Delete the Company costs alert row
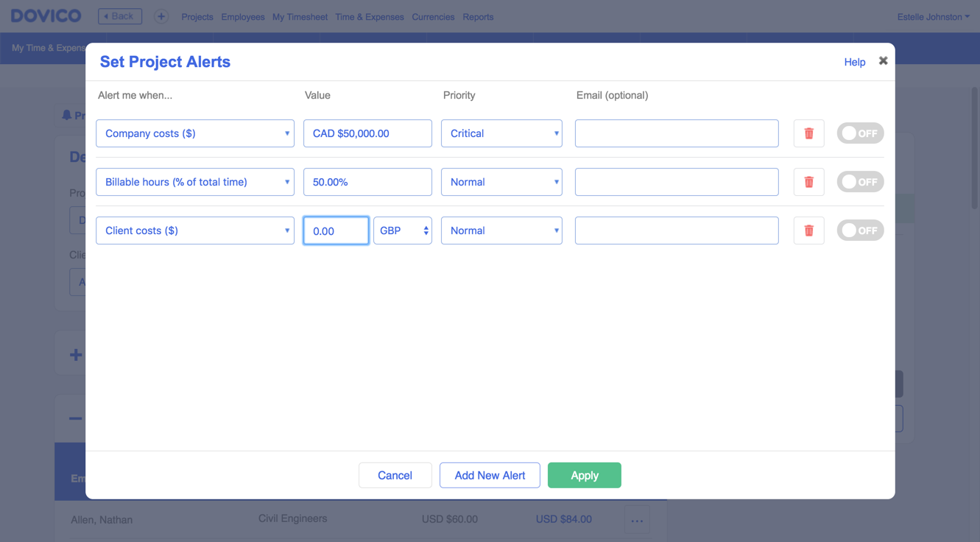The width and height of the screenshot is (980, 542). [808, 133]
